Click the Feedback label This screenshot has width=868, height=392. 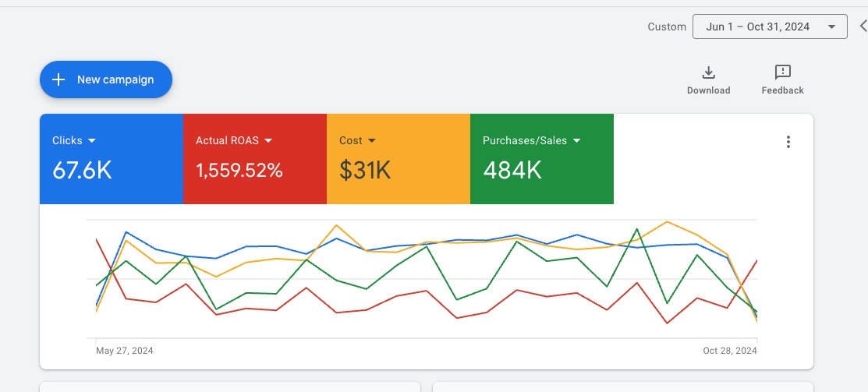point(783,90)
